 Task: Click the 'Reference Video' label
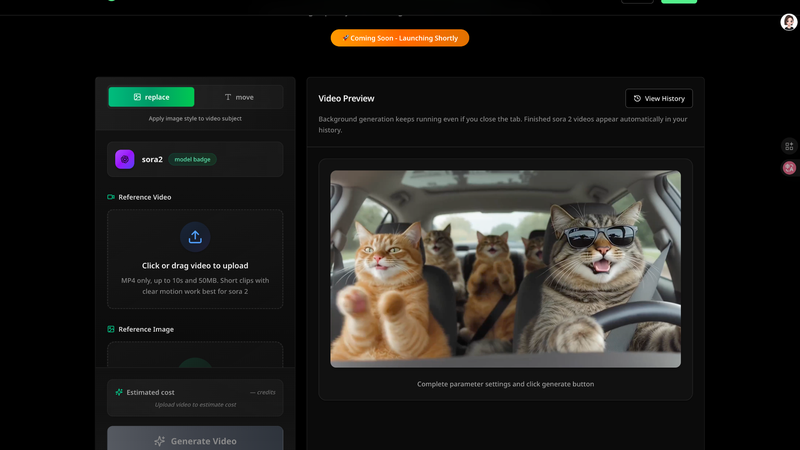coord(144,197)
